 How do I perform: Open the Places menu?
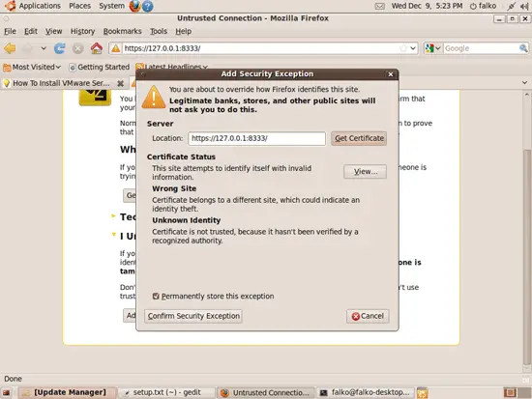(79, 6)
